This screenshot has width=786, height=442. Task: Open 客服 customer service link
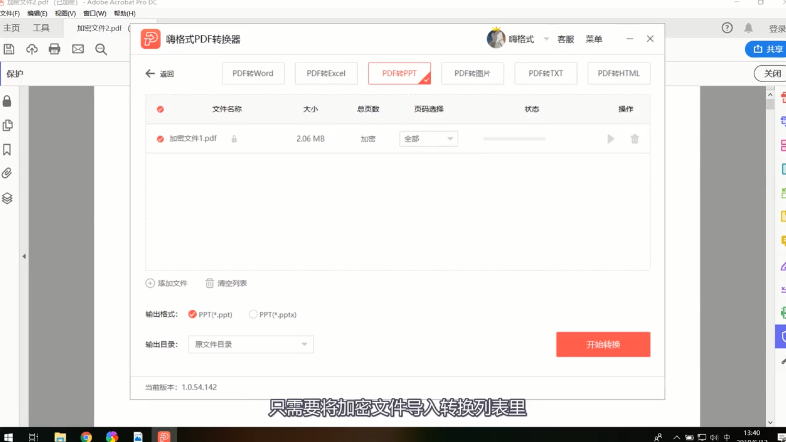coord(565,39)
